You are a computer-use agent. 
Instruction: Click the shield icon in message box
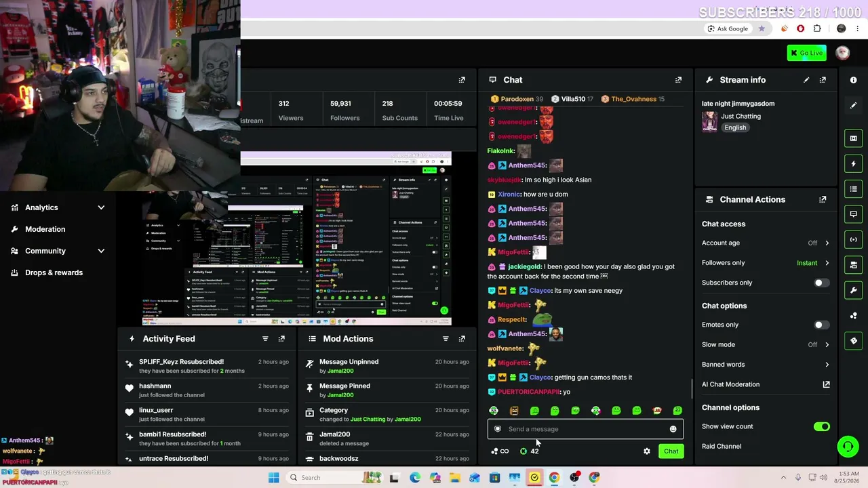coord(498,429)
